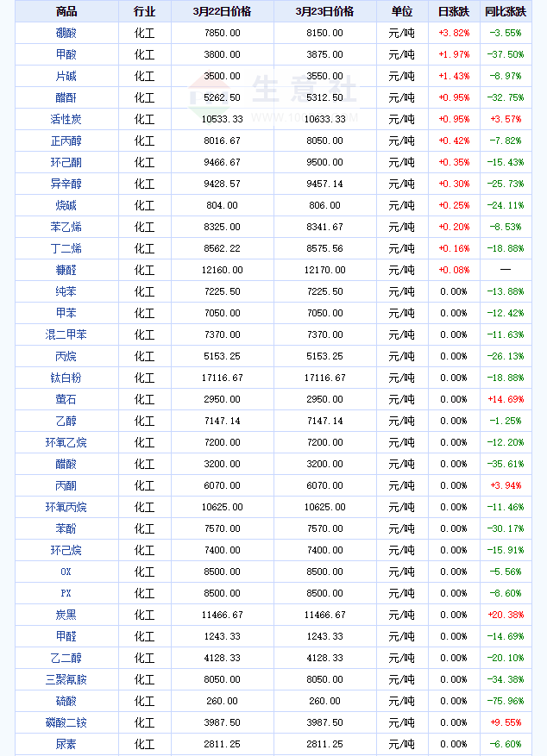Select the 苯乙烯 link

tap(66, 227)
